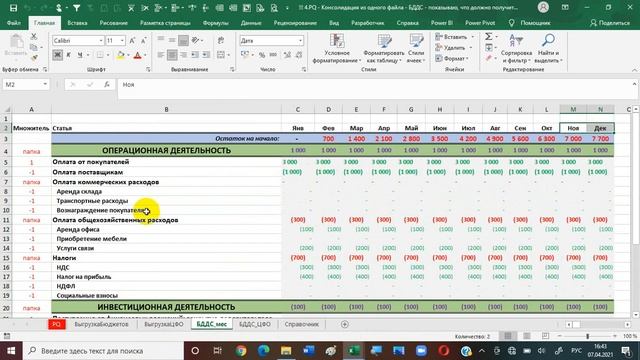
Task: Click the Формат cells button
Action: click(452, 58)
